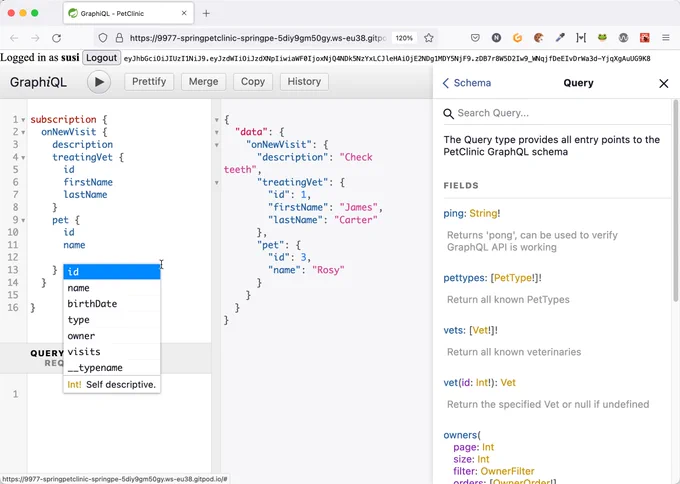Open PetType type documentation link
Image resolution: width=680 pixels, height=484 pixels.
[x=513, y=278]
